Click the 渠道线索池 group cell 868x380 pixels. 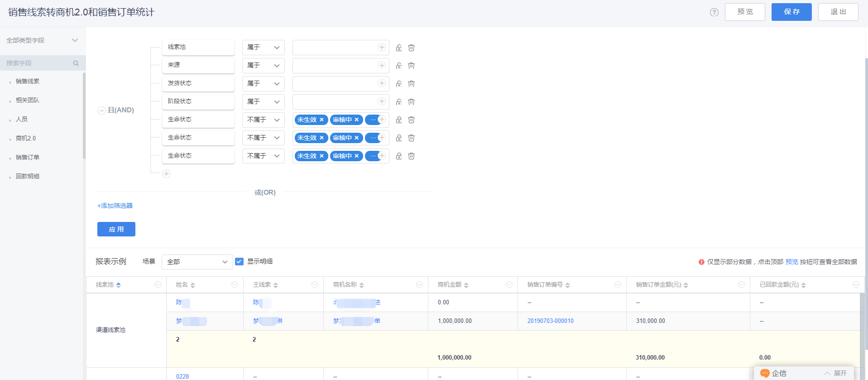point(126,330)
